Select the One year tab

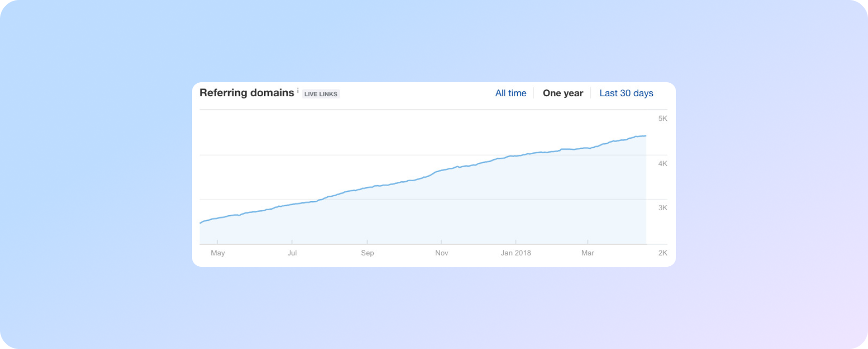point(563,93)
